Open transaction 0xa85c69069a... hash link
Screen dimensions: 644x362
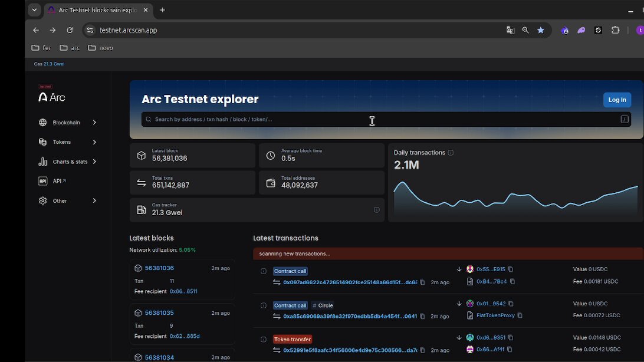(350, 317)
